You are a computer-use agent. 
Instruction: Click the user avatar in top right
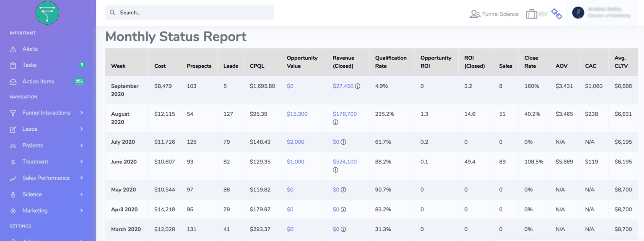tap(578, 13)
